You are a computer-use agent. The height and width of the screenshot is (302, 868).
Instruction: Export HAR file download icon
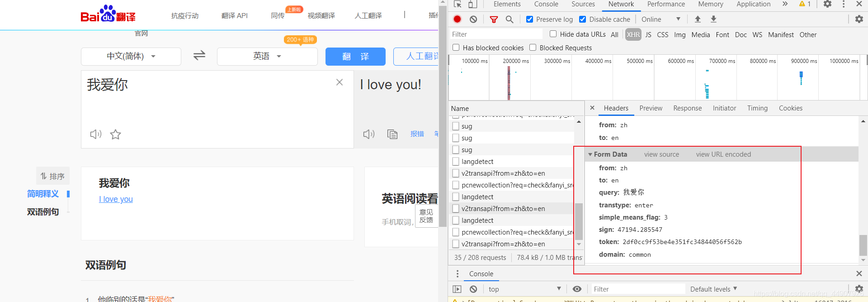point(713,19)
